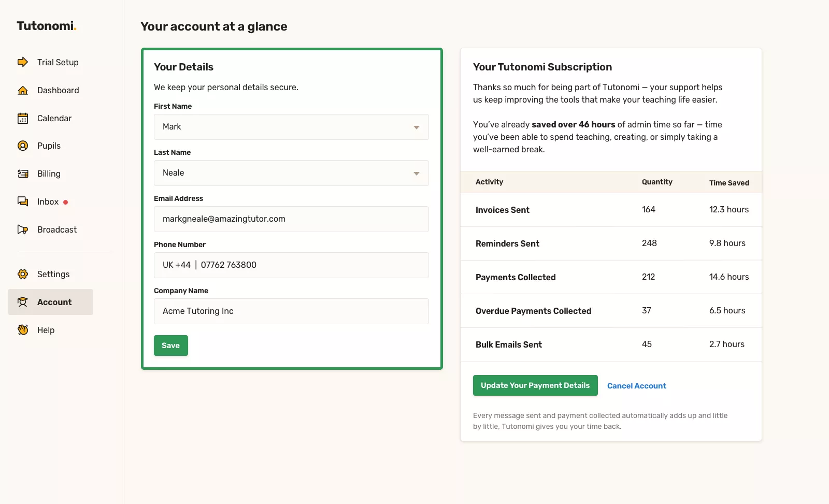Expand the Last Name dropdown arrow
Image resolution: width=829 pixels, height=504 pixels.
(x=416, y=174)
